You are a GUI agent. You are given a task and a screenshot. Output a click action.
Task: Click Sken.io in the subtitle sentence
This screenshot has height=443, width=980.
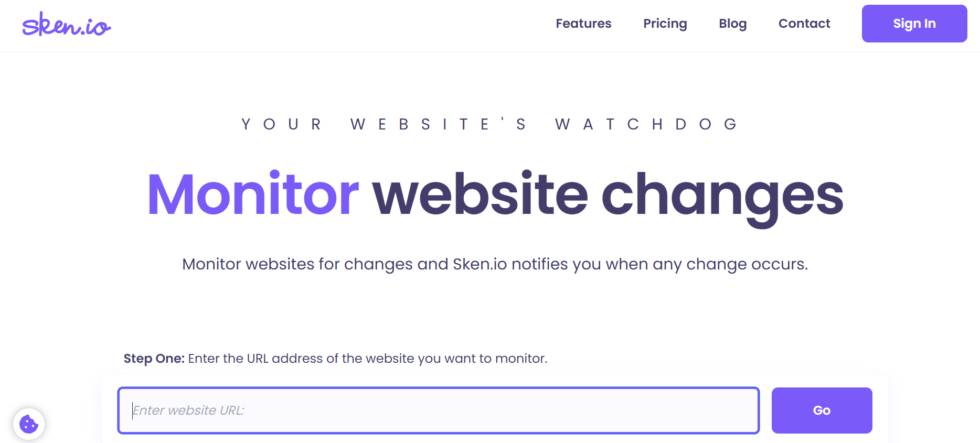(x=480, y=264)
